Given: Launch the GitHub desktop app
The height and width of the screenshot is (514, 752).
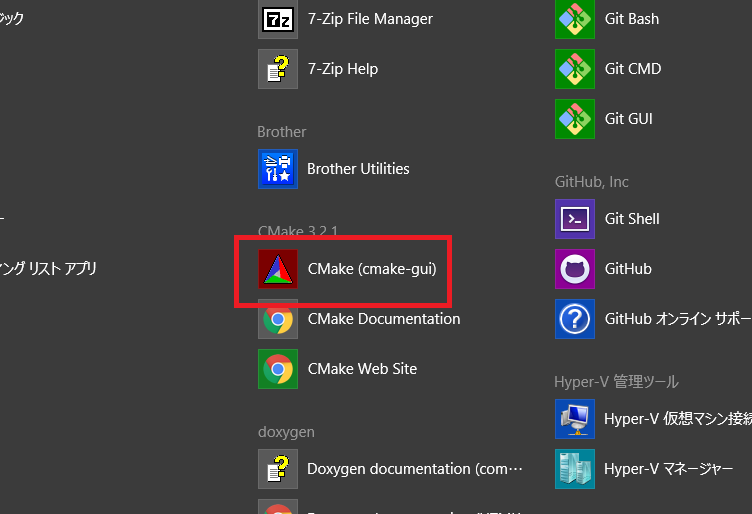Looking at the screenshot, I should 575,269.
